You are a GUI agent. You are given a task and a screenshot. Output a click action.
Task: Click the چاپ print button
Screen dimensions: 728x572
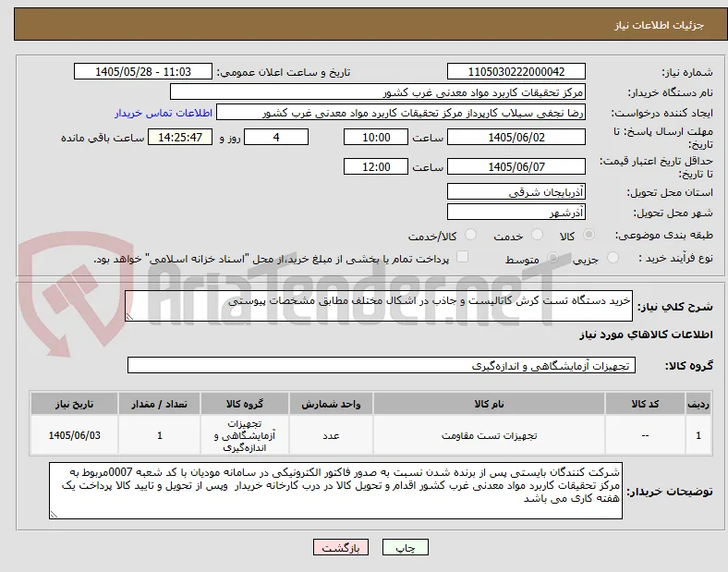coord(406,547)
